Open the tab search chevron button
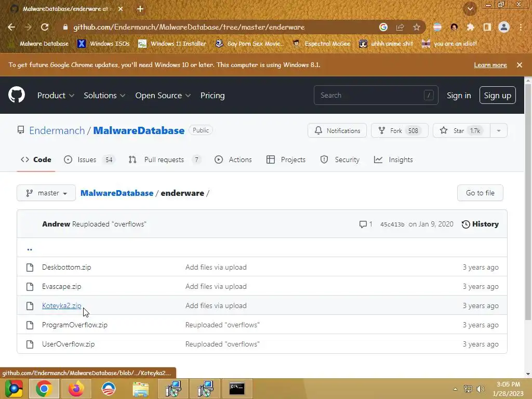 point(470,9)
